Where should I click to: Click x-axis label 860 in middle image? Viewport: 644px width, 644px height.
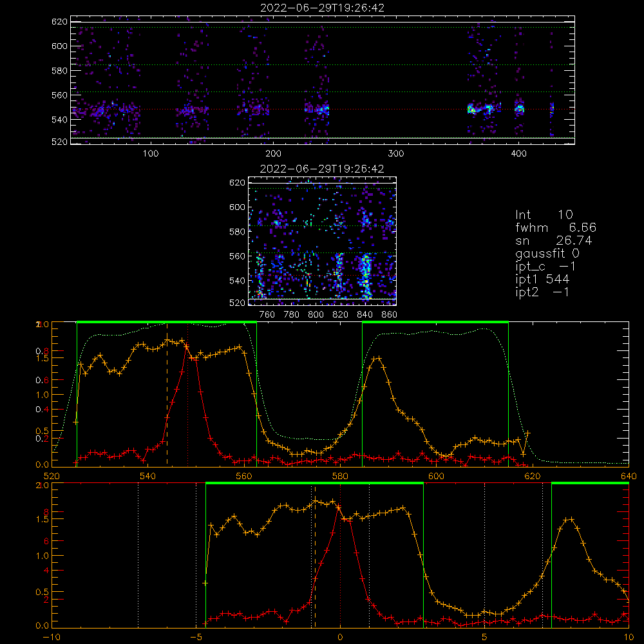390,315
